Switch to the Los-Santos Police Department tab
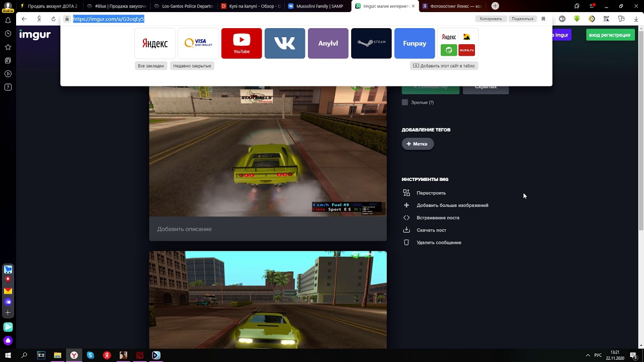Viewport: 644px width, 362px height. click(x=183, y=6)
